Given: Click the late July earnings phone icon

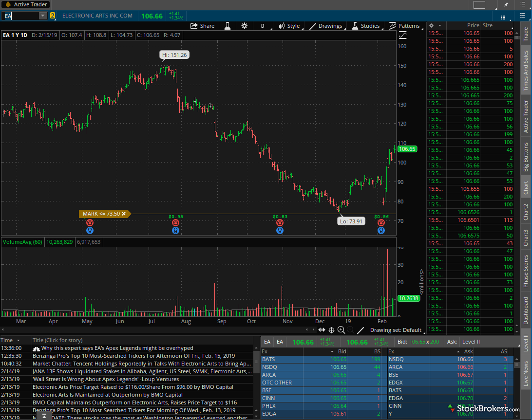Looking at the screenshot, I should (175, 223).
